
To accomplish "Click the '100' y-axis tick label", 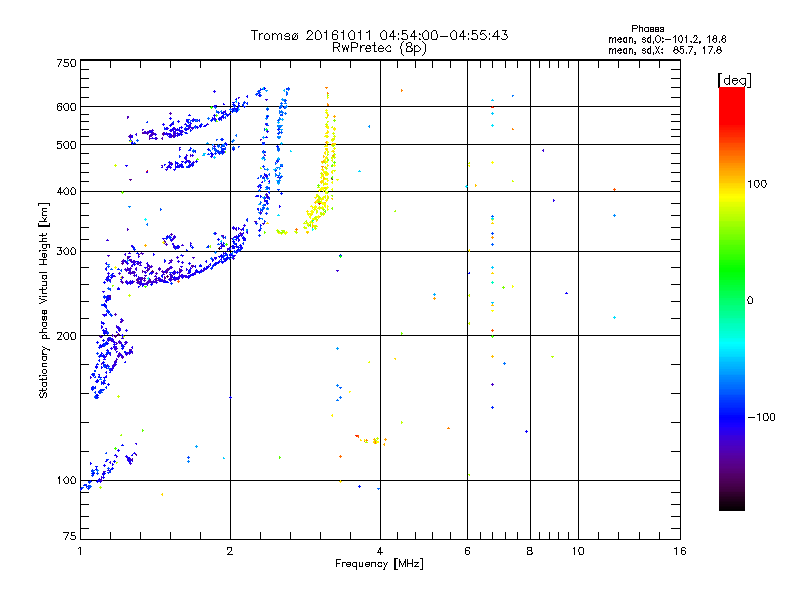I will tap(66, 481).
